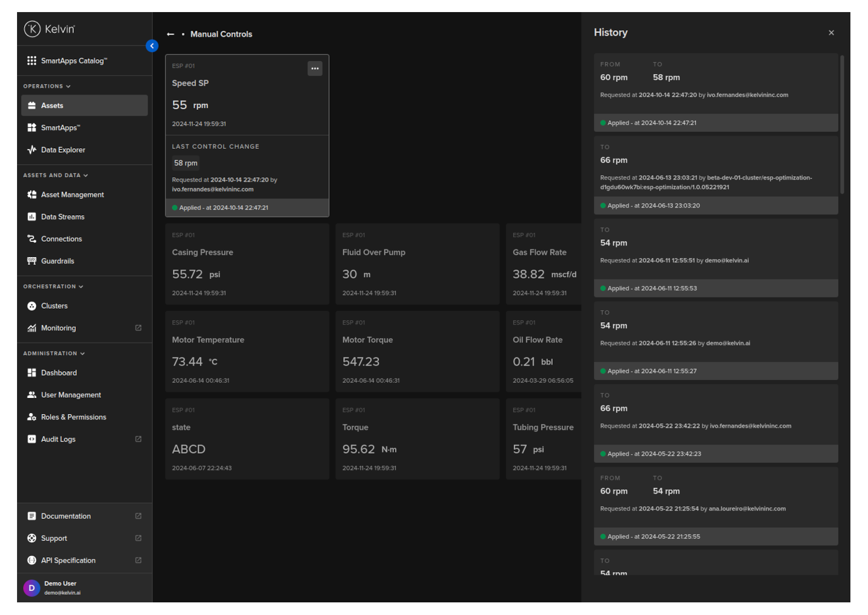868x615 pixels.
Task: Collapse the Assets and Data section
Action: 86,175
